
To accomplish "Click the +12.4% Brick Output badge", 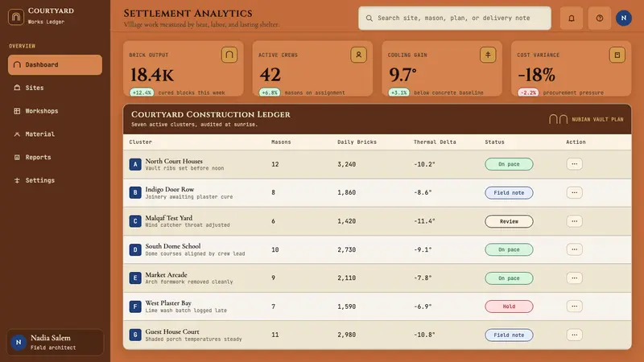I will click(x=142, y=93).
